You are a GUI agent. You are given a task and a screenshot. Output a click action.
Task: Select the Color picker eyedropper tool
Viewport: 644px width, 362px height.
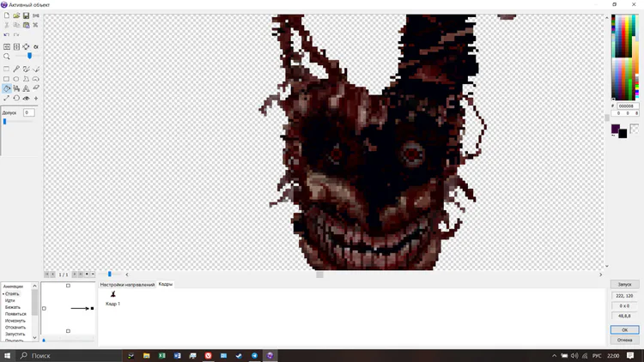[16, 69]
